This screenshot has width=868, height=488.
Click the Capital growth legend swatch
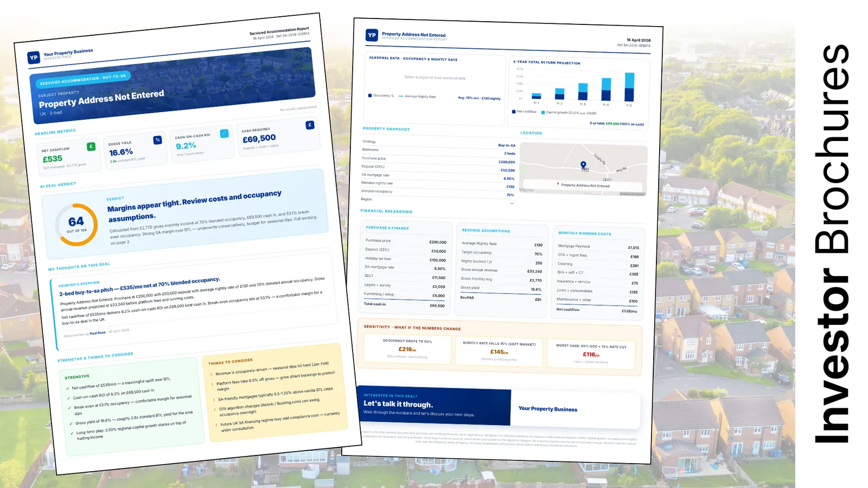tap(543, 112)
